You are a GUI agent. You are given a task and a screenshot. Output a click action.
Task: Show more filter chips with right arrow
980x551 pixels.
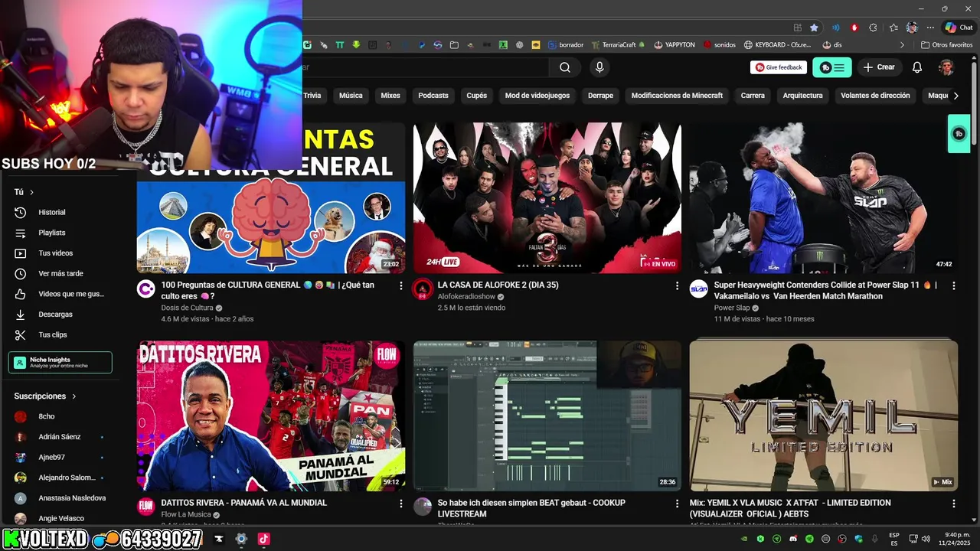click(955, 96)
